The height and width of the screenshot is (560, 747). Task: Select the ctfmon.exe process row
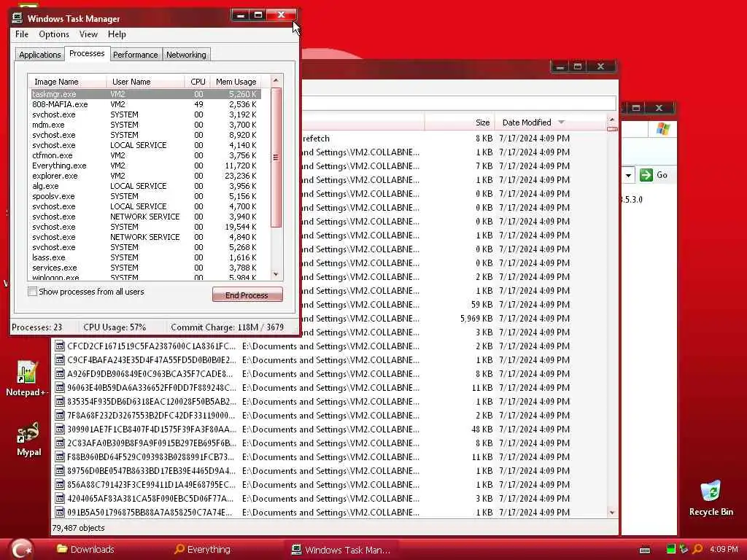click(146, 155)
